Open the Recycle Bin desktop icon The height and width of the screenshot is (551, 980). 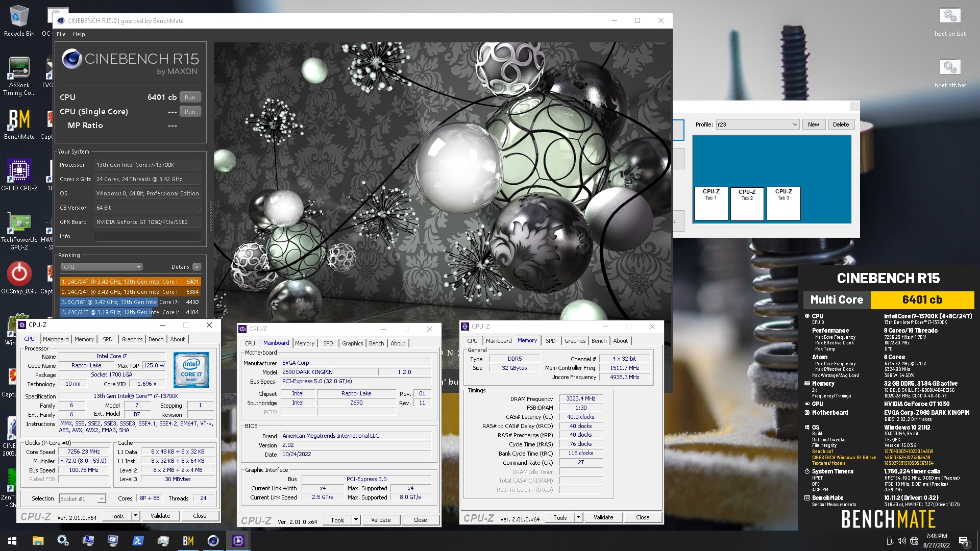(19, 20)
